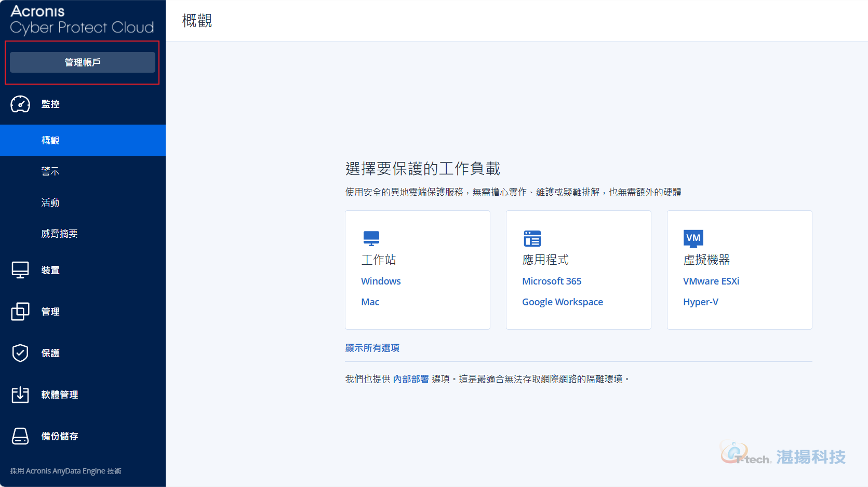This screenshot has height=487, width=868.
Task: Click the 虛擬機器 VM icon
Action: (x=693, y=238)
